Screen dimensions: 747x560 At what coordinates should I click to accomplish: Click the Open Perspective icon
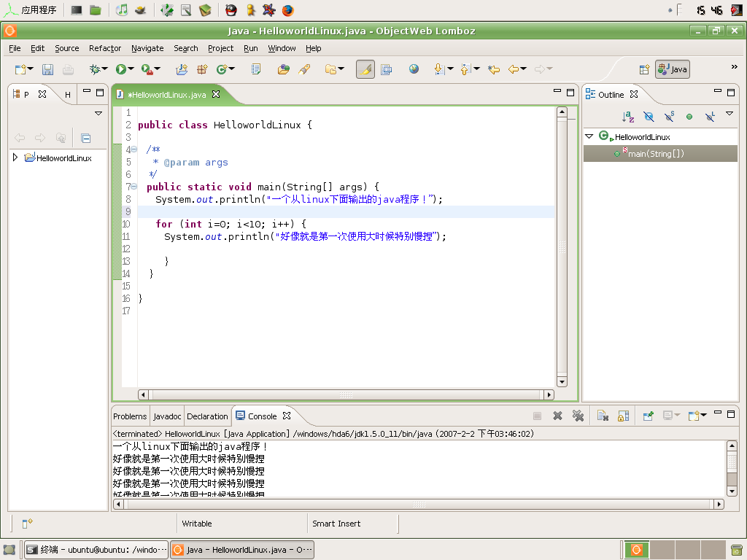644,69
